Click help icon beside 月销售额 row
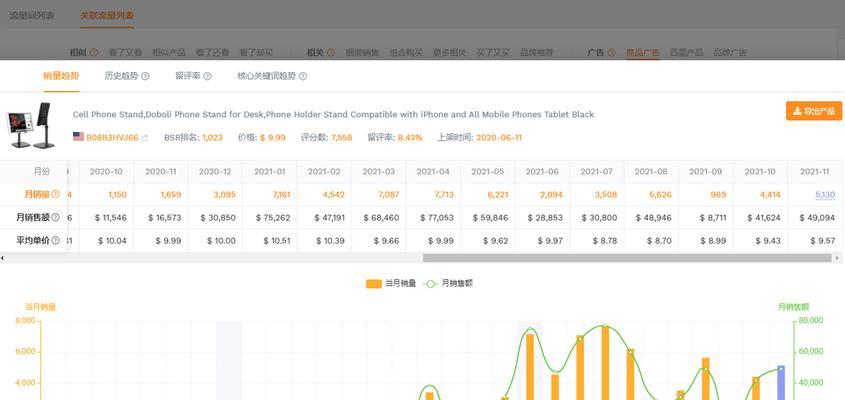Screen dimensions: 845x400 (x=55, y=218)
